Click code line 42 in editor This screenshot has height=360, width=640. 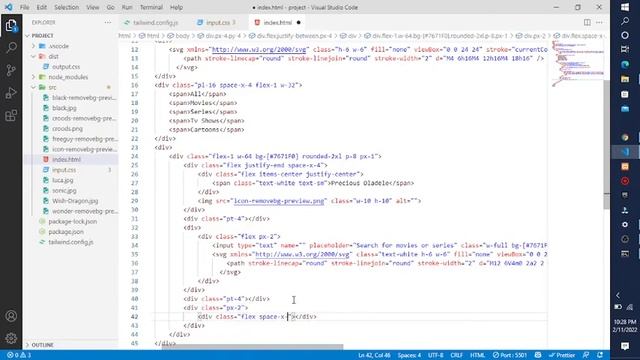350,317
